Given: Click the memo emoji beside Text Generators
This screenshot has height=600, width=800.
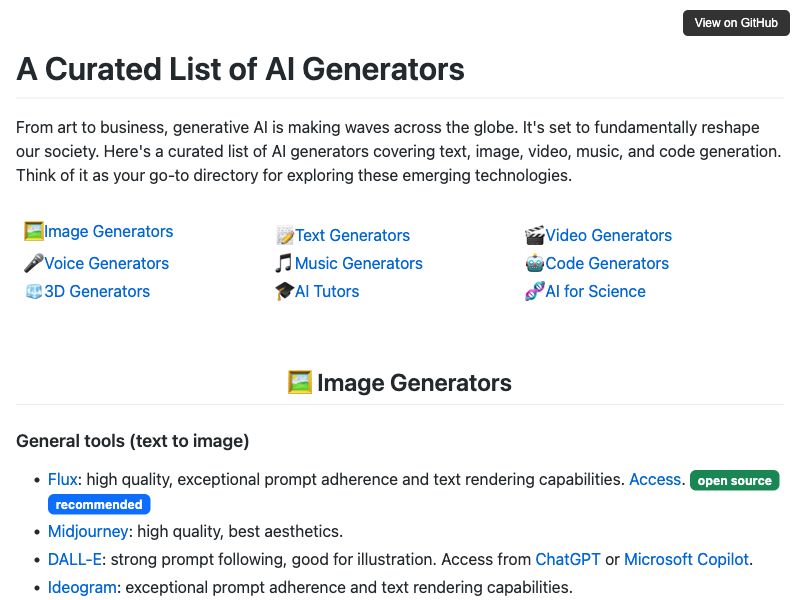Looking at the screenshot, I should click(x=284, y=236).
